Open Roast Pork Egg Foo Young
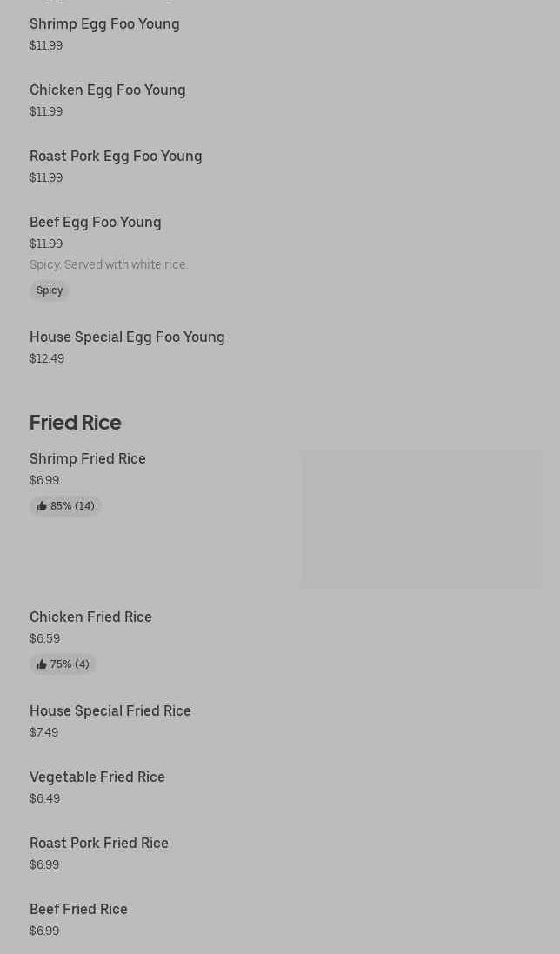 click(116, 157)
